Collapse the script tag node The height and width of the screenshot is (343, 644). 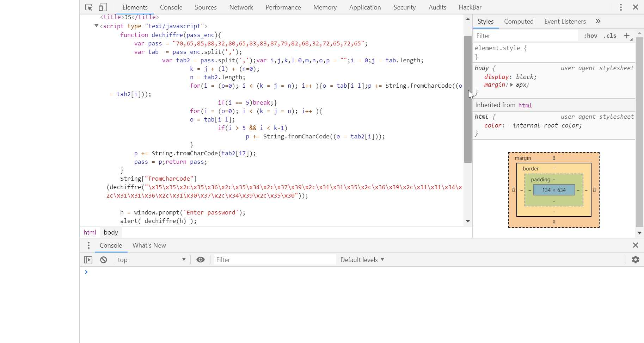click(96, 26)
